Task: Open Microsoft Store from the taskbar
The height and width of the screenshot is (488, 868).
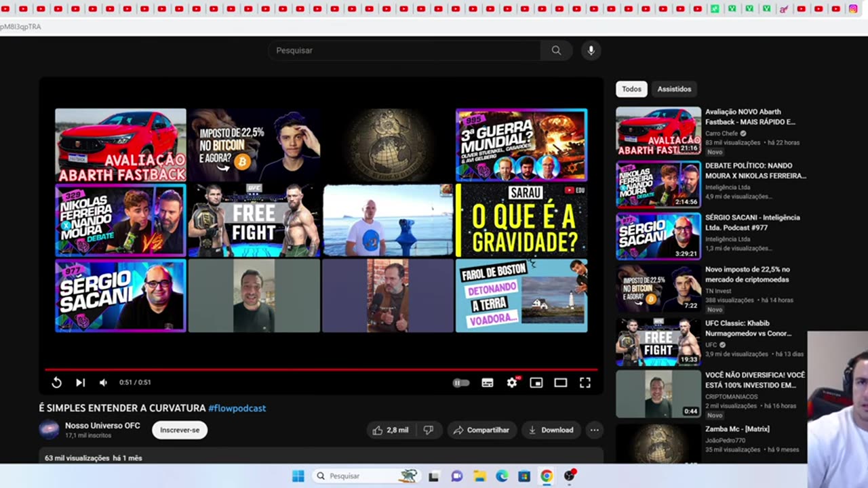Action: tap(524, 476)
